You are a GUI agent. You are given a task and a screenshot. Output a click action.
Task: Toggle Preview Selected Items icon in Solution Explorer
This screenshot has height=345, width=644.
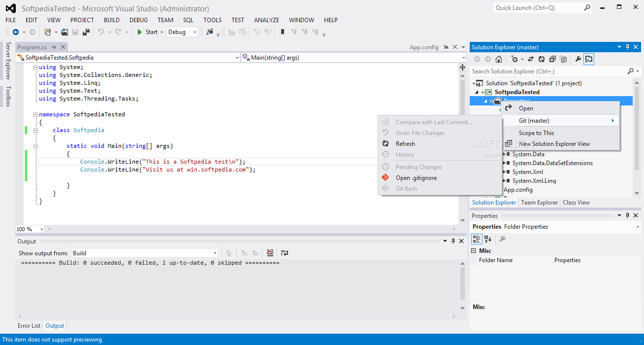[589, 59]
